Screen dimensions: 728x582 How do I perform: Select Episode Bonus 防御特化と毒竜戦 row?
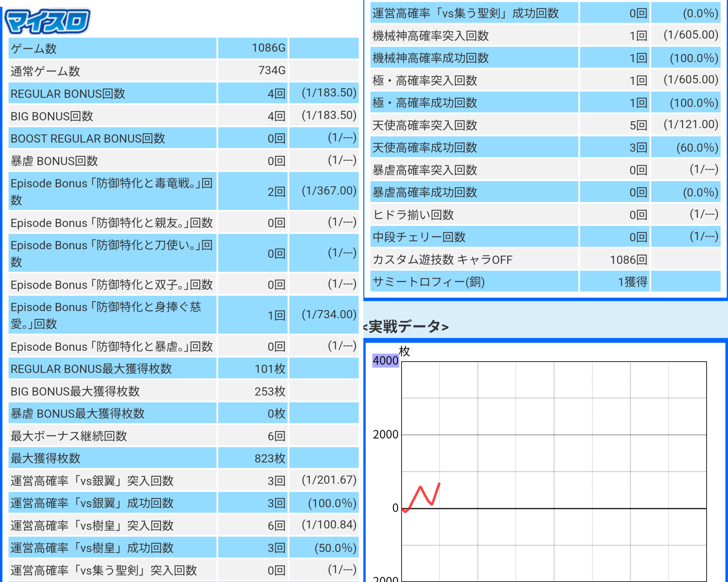tap(183, 191)
